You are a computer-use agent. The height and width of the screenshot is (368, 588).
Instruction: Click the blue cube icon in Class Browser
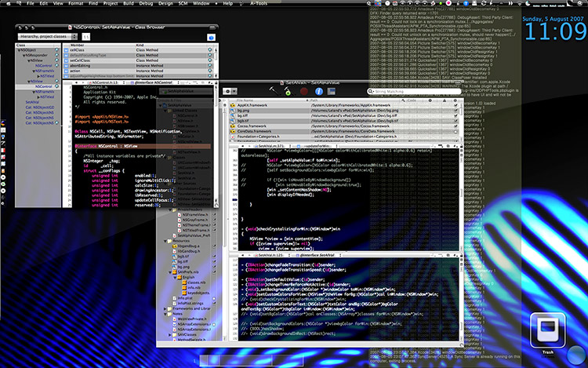211,37
